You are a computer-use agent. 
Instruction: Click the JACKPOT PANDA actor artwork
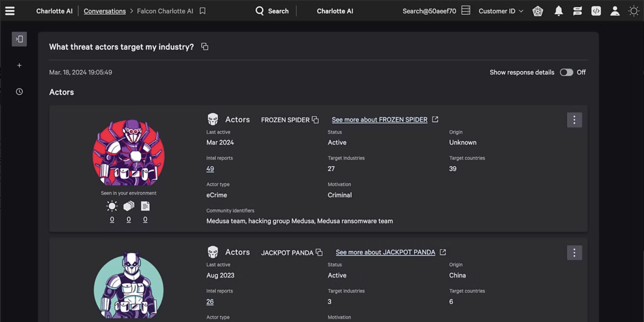pos(129,285)
